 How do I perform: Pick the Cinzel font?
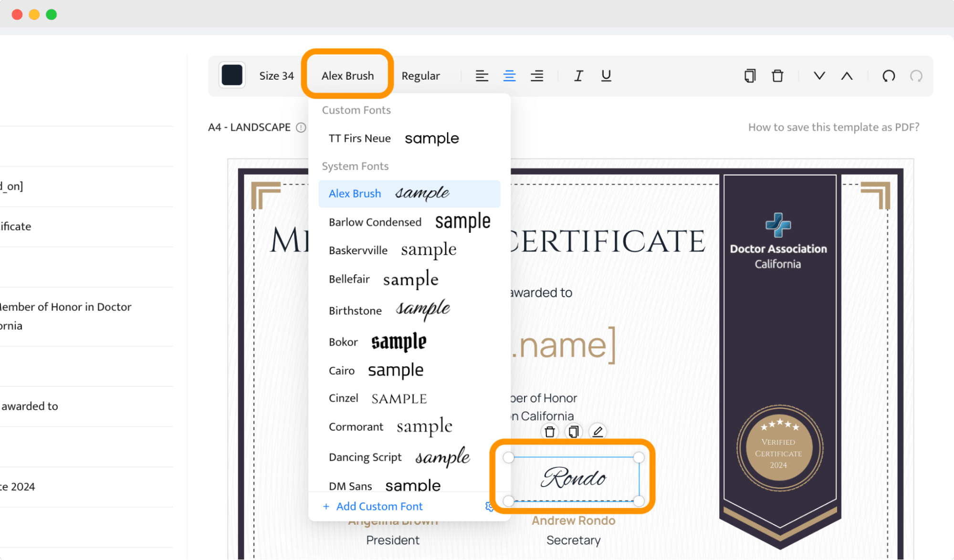pyautogui.click(x=409, y=398)
